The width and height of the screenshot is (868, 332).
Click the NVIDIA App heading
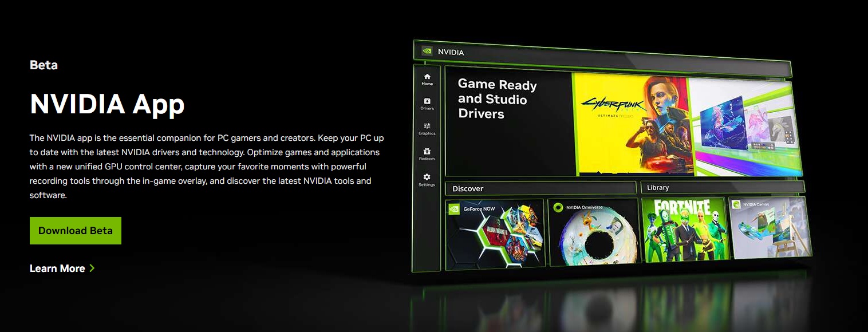point(107,104)
